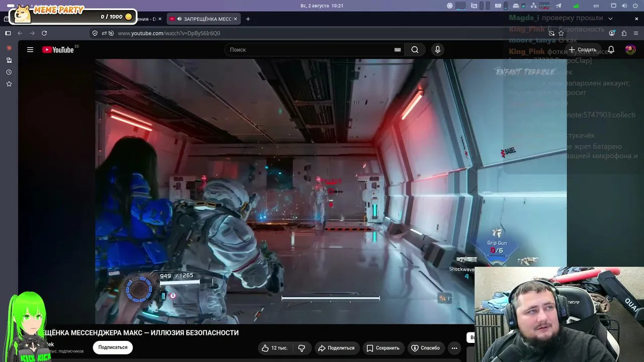Open the Создать create menu
The width and height of the screenshot is (644, 362).
pos(583,50)
